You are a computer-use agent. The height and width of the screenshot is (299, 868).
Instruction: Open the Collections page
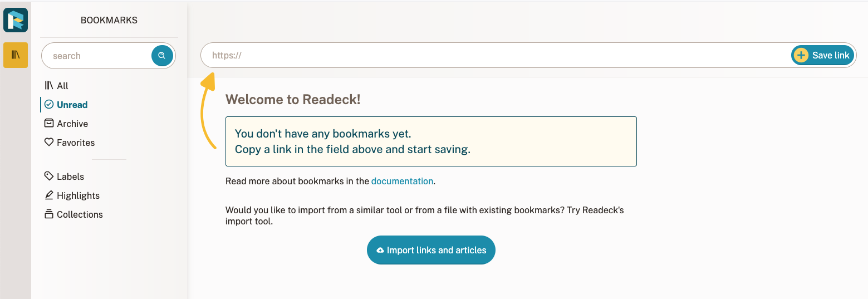[73, 214]
